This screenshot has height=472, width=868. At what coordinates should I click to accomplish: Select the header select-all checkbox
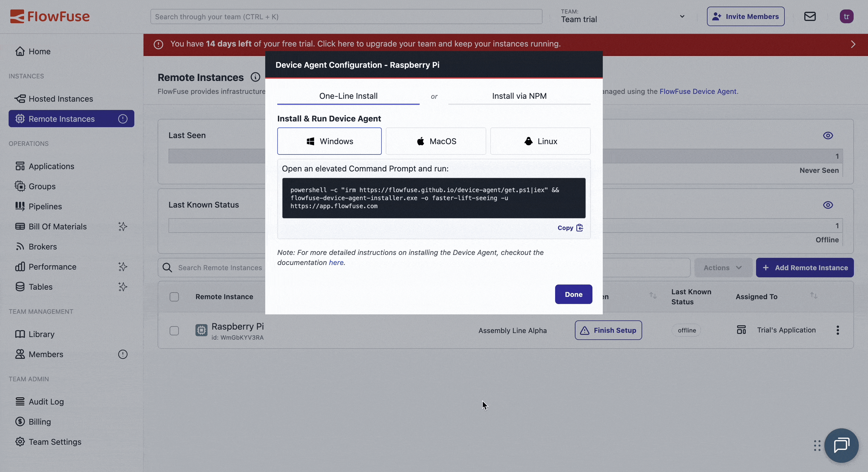click(x=174, y=297)
